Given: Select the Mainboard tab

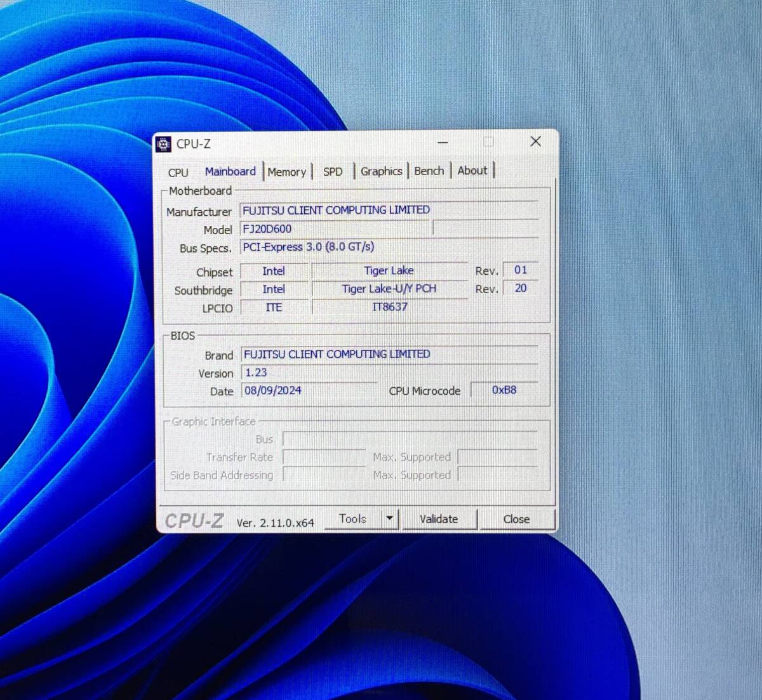Looking at the screenshot, I should 230,171.
